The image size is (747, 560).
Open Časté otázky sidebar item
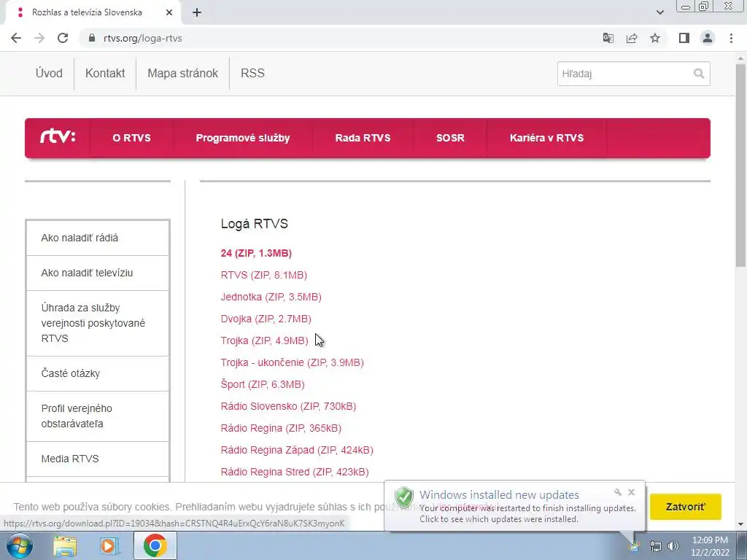pos(98,374)
